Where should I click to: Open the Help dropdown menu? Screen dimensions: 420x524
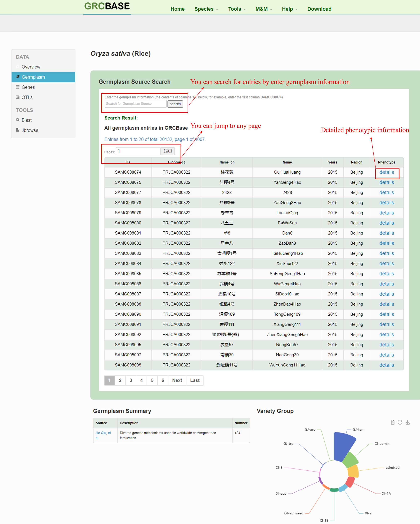coord(289,9)
